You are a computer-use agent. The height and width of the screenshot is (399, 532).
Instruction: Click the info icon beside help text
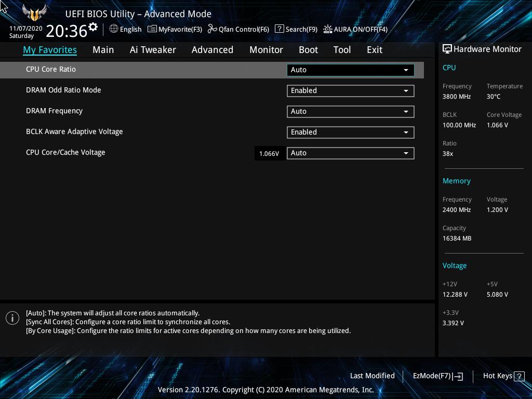(x=12, y=318)
